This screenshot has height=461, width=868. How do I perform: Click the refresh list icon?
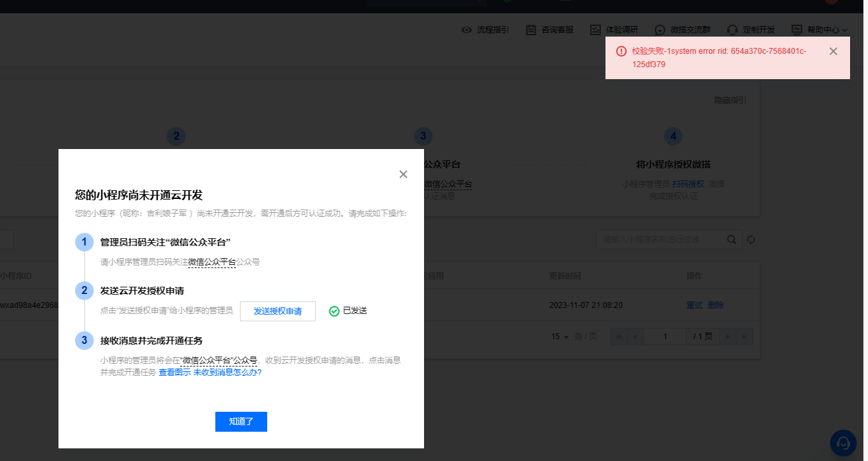click(x=751, y=239)
